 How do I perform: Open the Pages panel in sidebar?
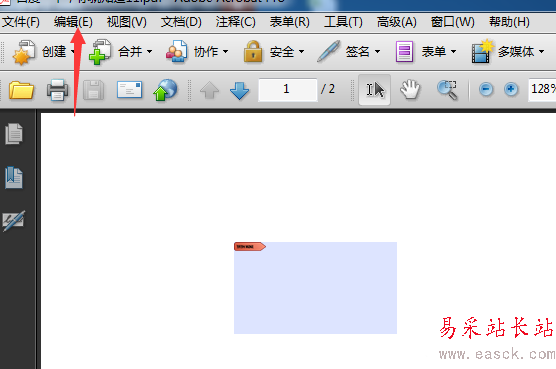14,134
